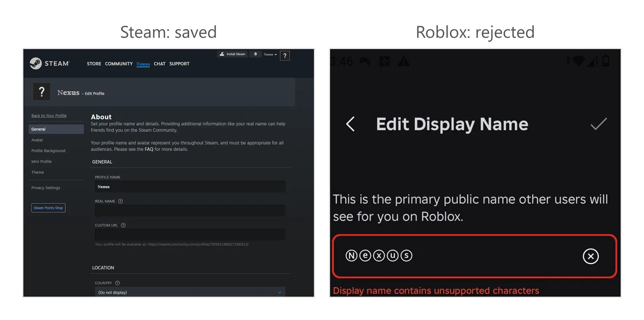Open the Support menu item
Viewport: 644px width, 320px height.
click(x=179, y=64)
